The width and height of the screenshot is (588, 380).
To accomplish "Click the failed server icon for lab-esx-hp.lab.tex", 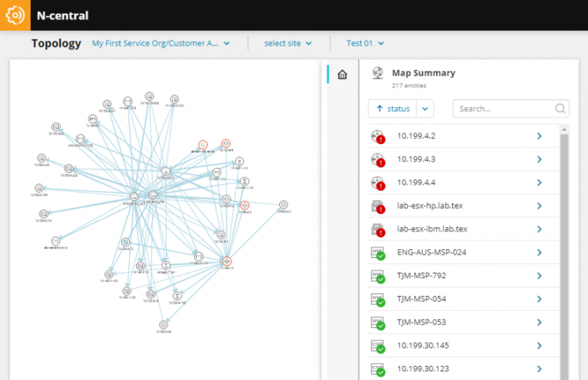I will [x=378, y=207].
